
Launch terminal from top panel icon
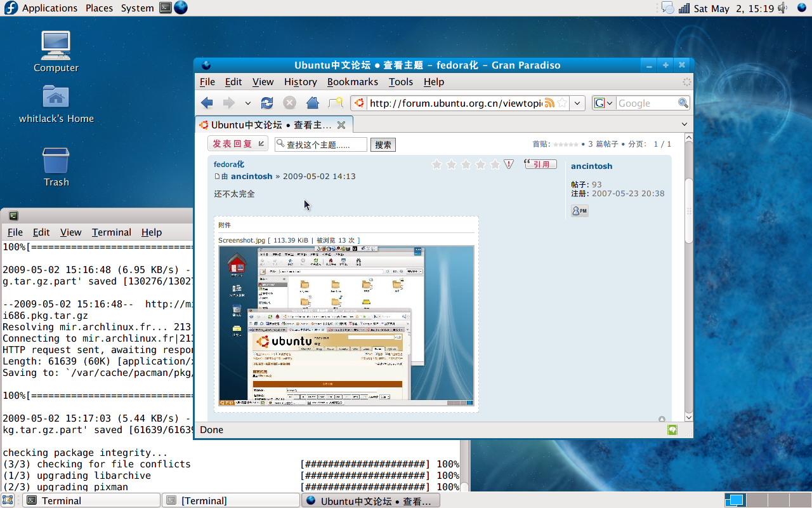click(165, 8)
